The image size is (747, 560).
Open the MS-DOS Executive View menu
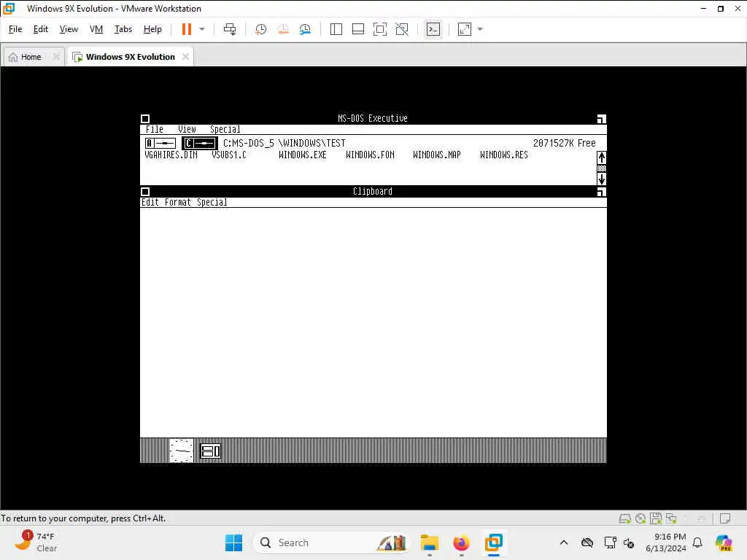click(187, 130)
